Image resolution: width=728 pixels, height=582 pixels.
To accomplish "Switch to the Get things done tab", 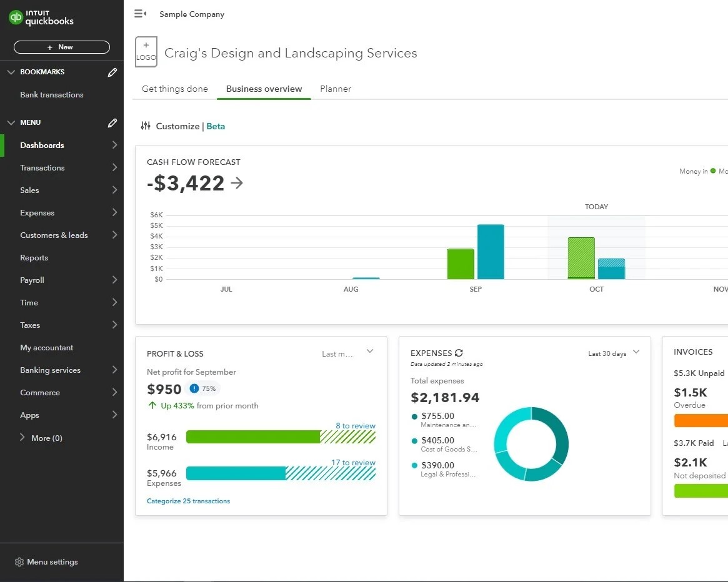I will (x=175, y=89).
